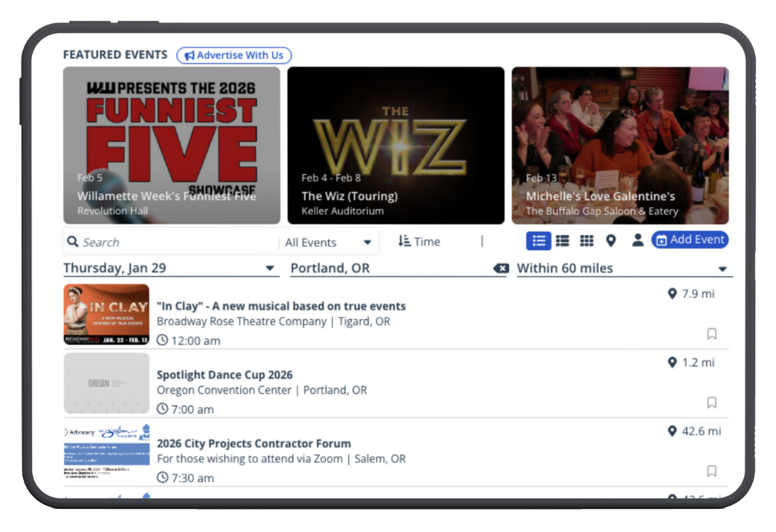Bookmark the City Projects Contractor Forum event

[712, 471]
